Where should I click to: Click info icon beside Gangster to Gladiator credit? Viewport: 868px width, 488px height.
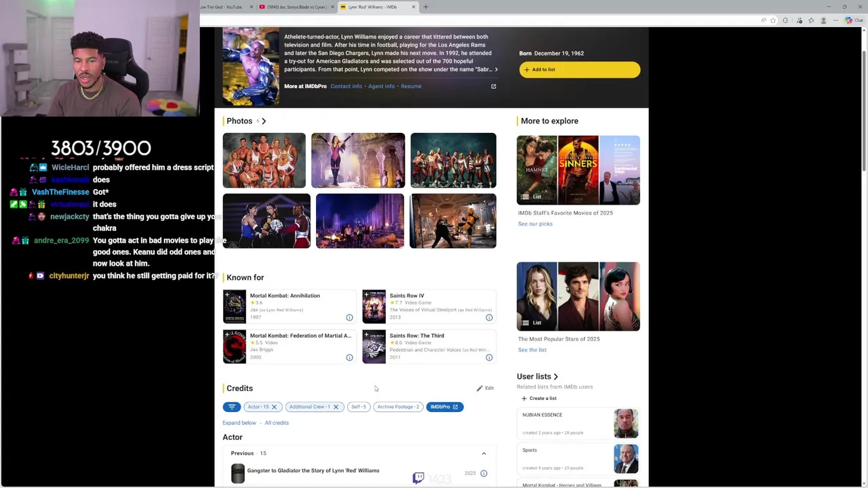[484, 473]
